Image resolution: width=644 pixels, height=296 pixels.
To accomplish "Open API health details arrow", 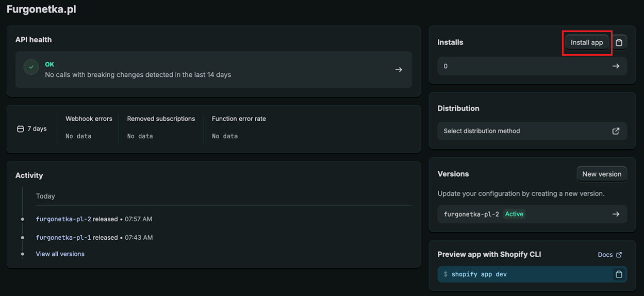I will [399, 70].
